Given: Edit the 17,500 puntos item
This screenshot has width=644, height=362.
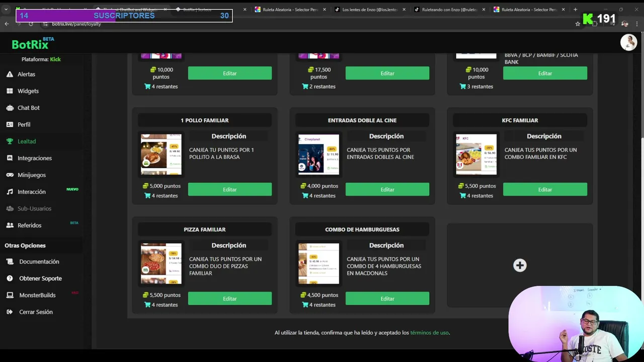Looking at the screenshot, I should pos(387,73).
